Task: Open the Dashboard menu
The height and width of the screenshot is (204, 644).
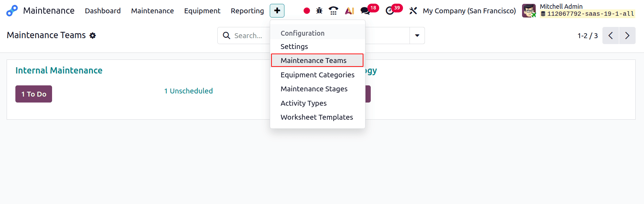Action: [x=103, y=11]
